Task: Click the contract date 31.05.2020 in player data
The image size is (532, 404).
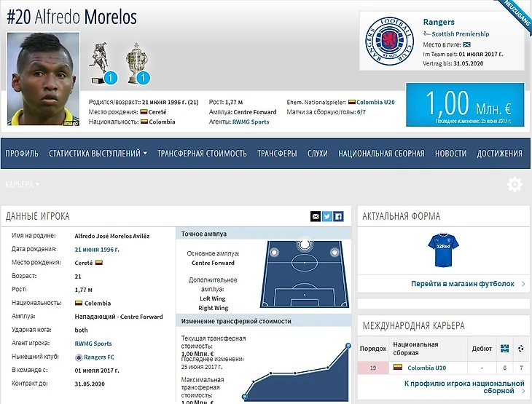Action: (90, 384)
